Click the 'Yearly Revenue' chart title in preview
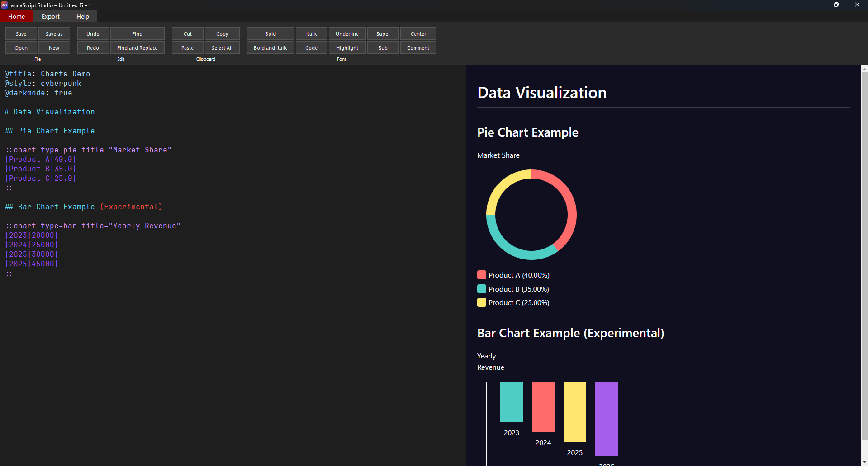The width and height of the screenshot is (868, 466). (x=491, y=362)
